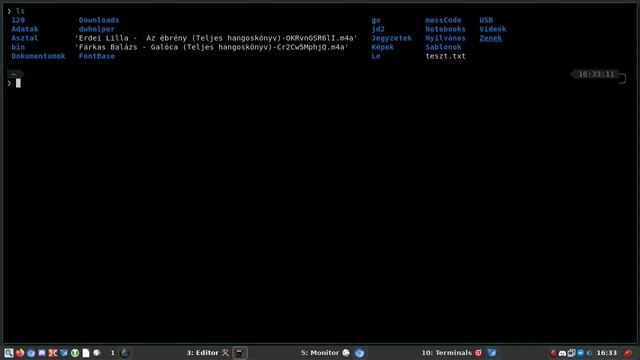Switch to the 3: Editor workspace
Viewport: 640px width, 360px height.
pos(202,353)
